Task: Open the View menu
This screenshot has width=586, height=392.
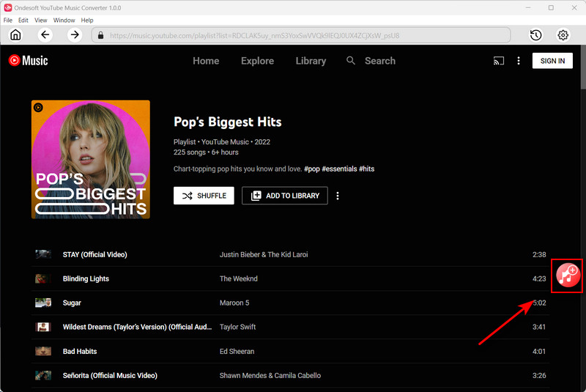Action: 41,21
